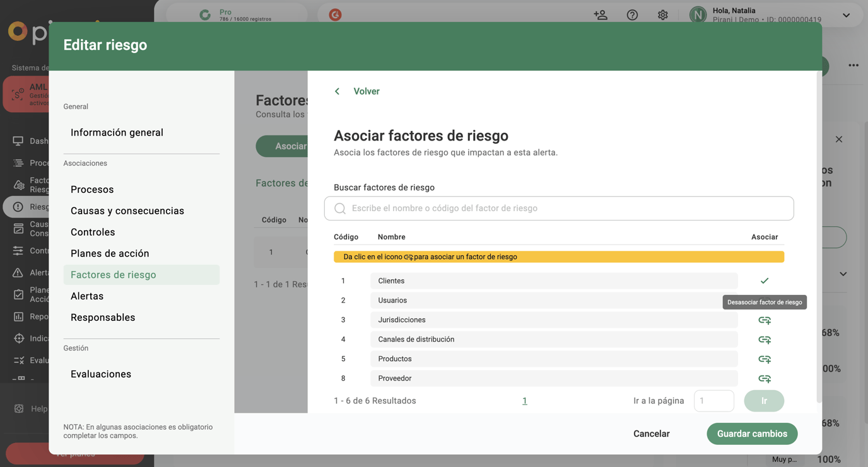Click the three dots more options icon
Viewport: 868px width, 467px height.
pyautogui.click(x=853, y=66)
